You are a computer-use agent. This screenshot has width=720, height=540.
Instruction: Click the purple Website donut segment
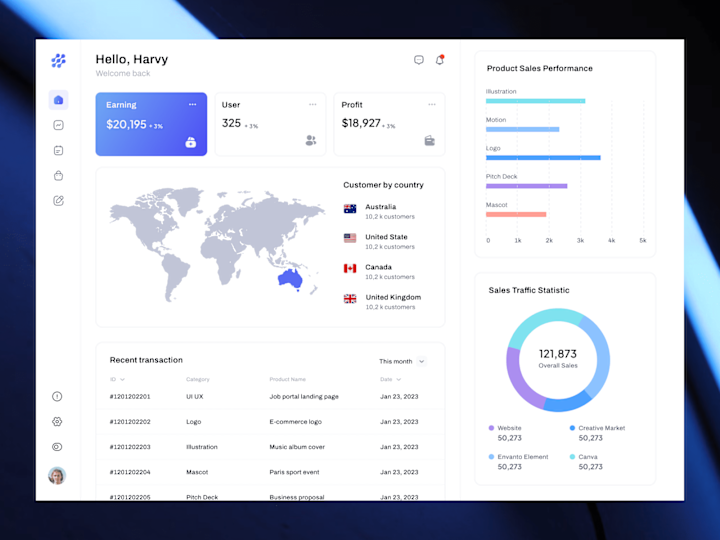click(521, 383)
